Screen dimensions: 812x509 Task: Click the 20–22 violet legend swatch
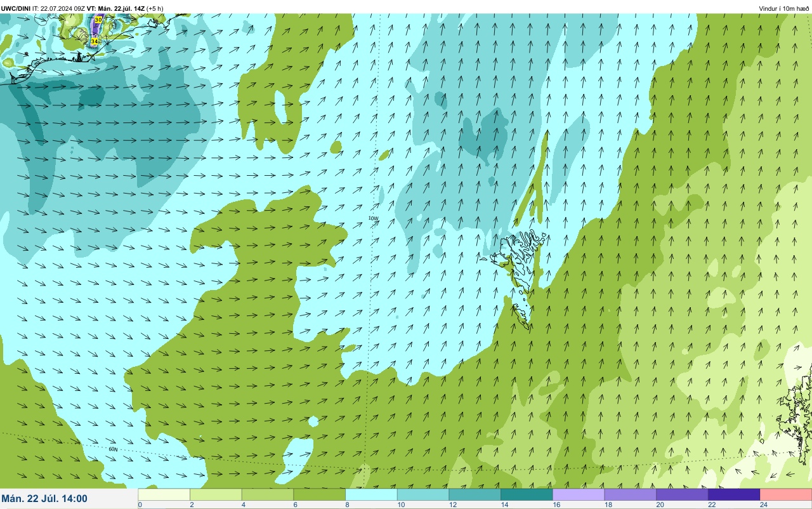[683, 494]
